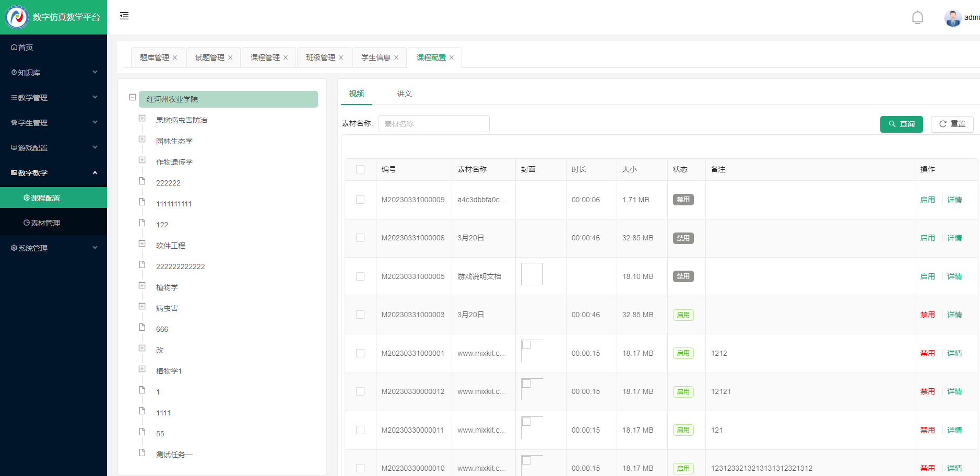Image resolution: width=980 pixels, height=476 pixels.
Task: Expand the 作物遗传学 tree node
Action: click(142, 160)
